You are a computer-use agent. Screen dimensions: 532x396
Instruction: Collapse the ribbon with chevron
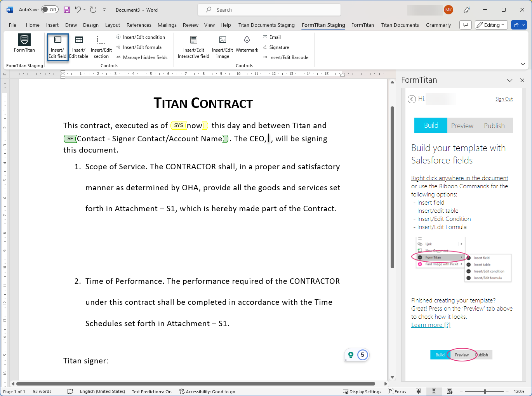point(523,64)
